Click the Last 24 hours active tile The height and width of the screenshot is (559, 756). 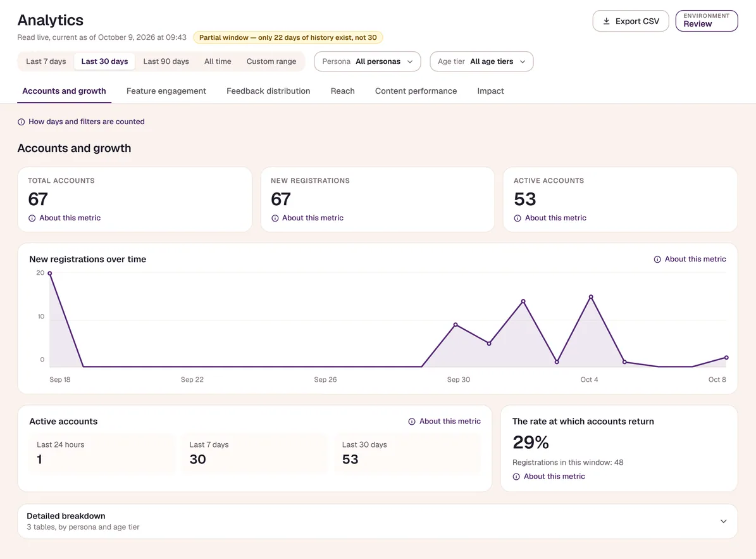pos(102,453)
